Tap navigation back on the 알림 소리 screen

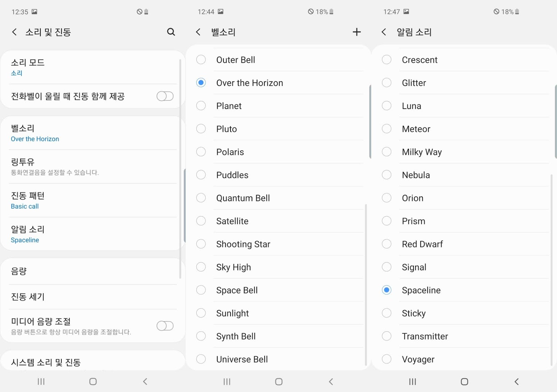pyautogui.click(x=517, y=382)
